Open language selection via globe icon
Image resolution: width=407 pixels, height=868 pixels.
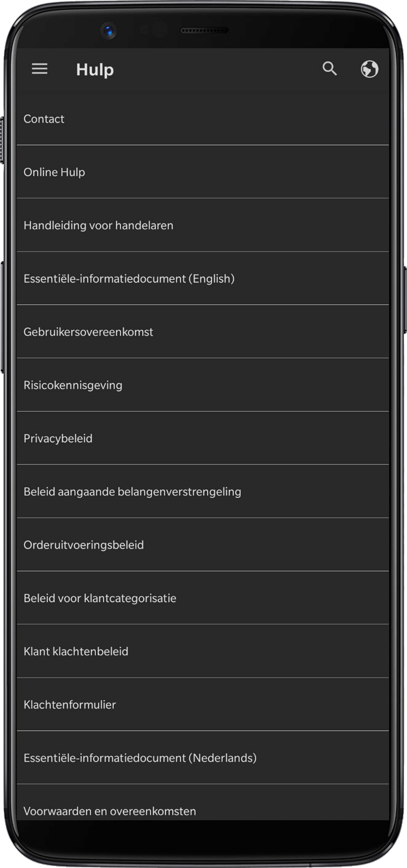[369, 69]
